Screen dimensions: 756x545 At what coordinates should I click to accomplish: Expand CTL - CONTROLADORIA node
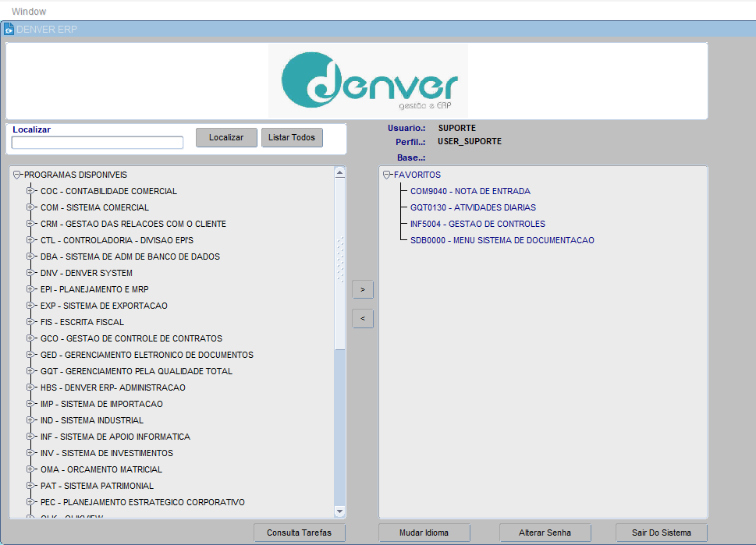pyautogui.click(x=30, y=240)
